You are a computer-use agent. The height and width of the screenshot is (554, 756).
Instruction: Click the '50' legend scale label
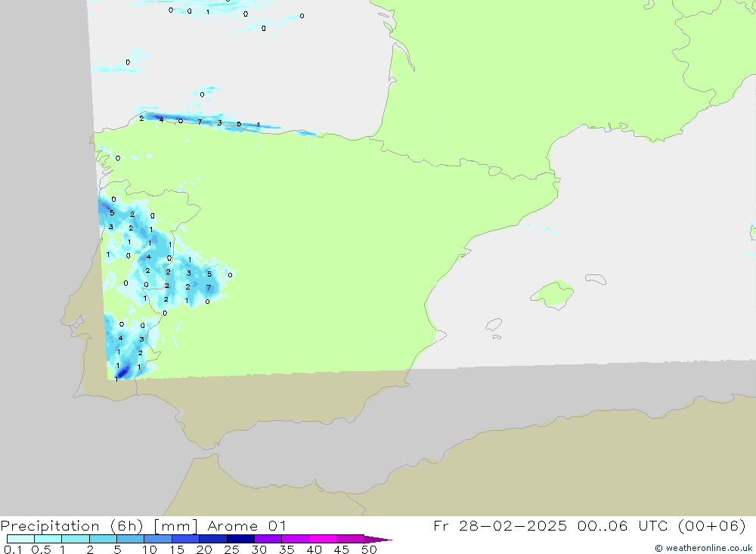(x=369, y=549)
